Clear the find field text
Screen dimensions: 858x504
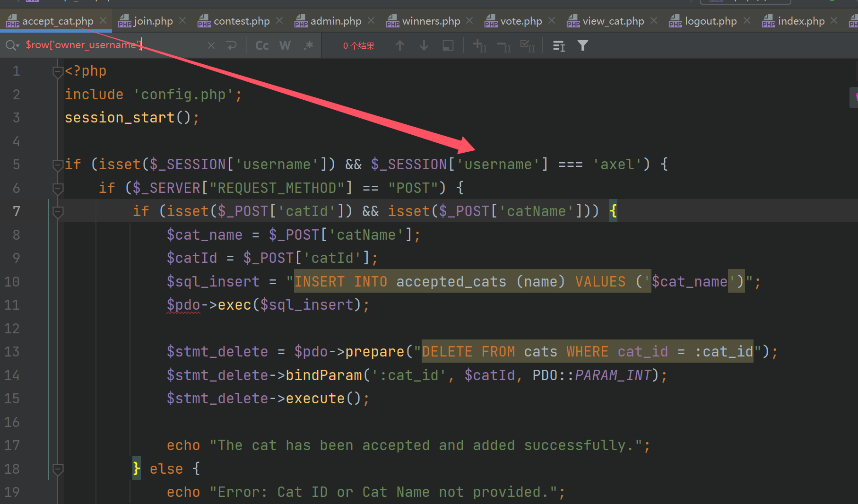[x=211, y=45]
